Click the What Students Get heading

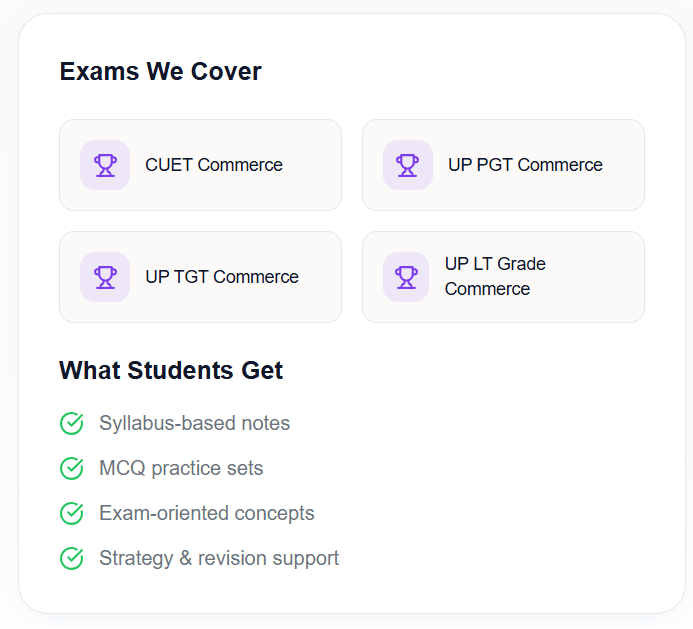tap(171, 371)
